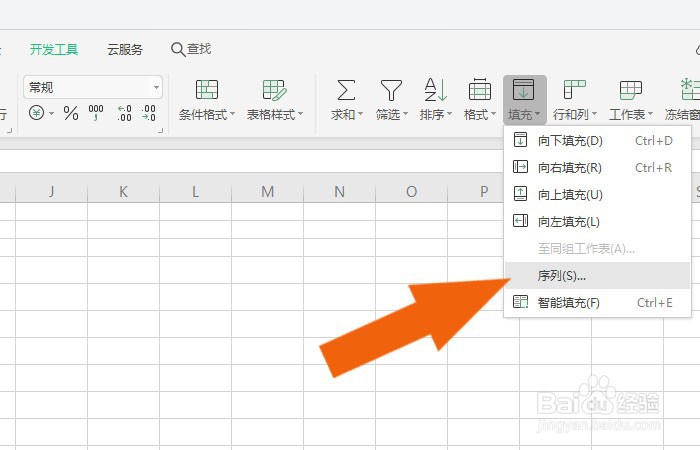This screenshot has height=450, width=700.
Task: Apply thousands separator style
Action: [96, 113]
